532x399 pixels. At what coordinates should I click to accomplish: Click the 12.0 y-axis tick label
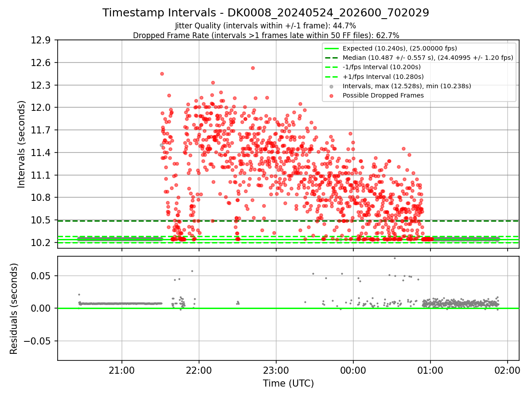point(42,108)
